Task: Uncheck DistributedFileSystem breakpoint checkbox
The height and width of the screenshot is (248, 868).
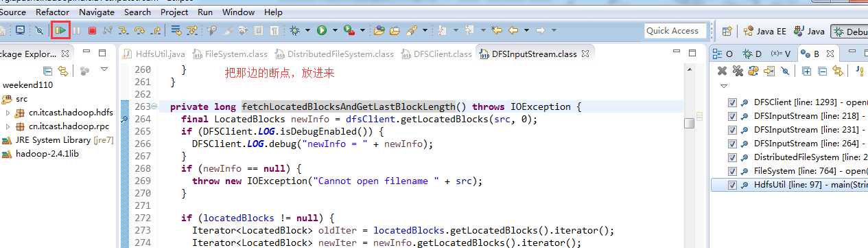Action: 732,157
